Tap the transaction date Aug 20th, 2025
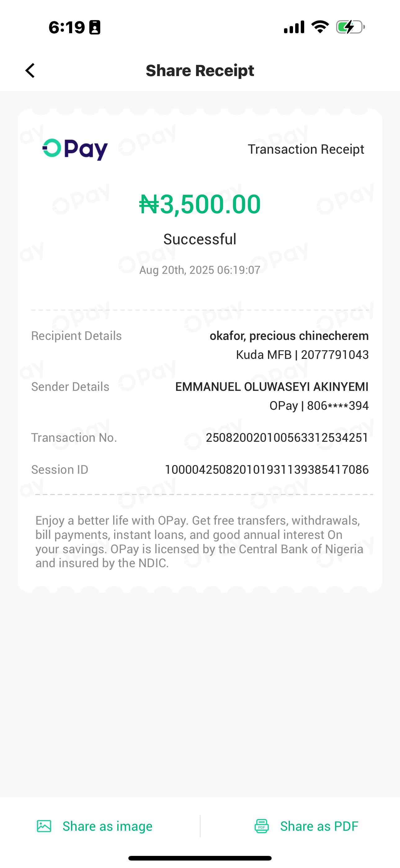 tap(200, 270)
